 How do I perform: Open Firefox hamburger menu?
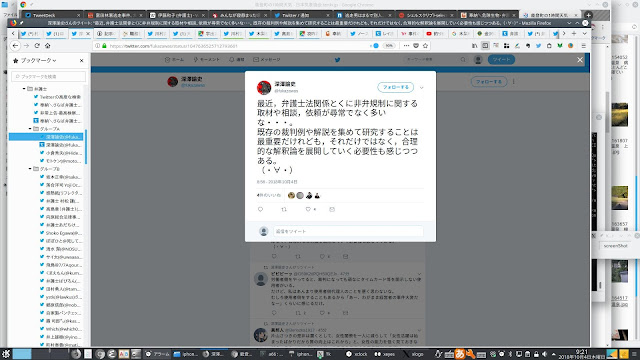coord(584,46)
